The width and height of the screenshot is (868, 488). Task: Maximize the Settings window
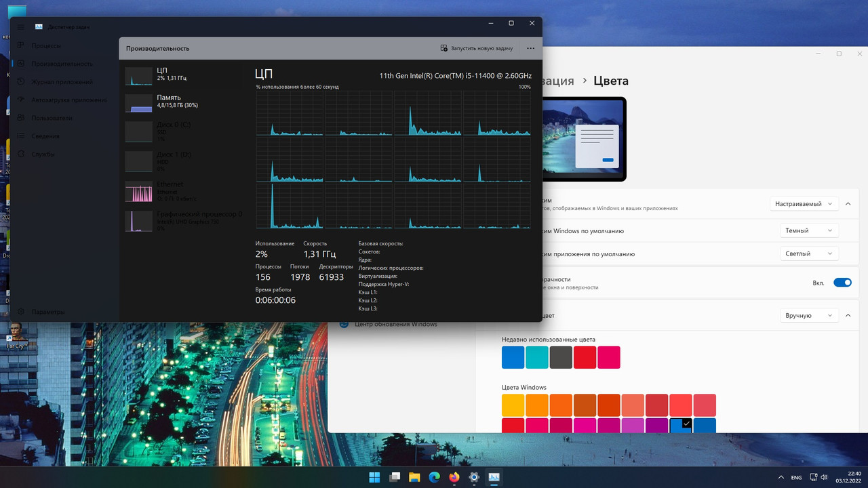tap(839, 54)
